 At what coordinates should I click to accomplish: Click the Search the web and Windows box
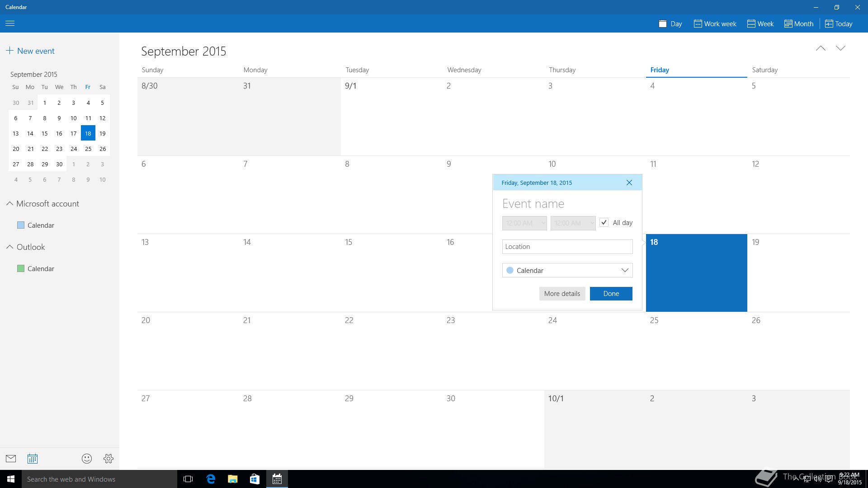pos(99,479)
